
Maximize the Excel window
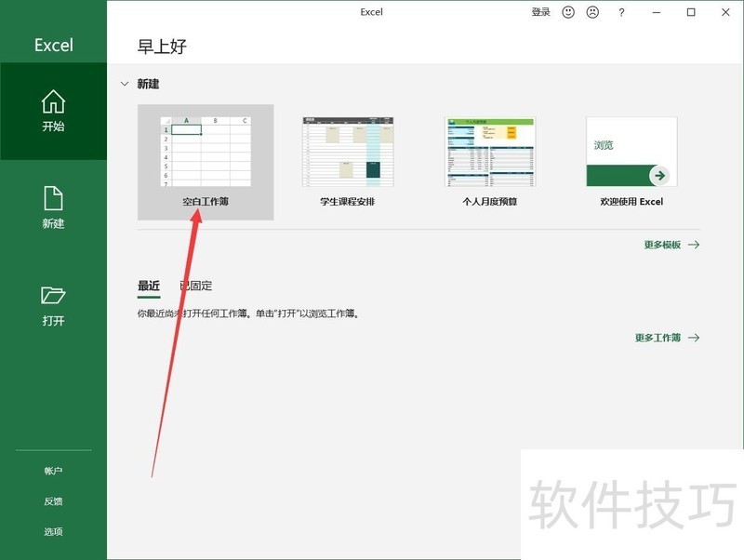pos(691,12)
